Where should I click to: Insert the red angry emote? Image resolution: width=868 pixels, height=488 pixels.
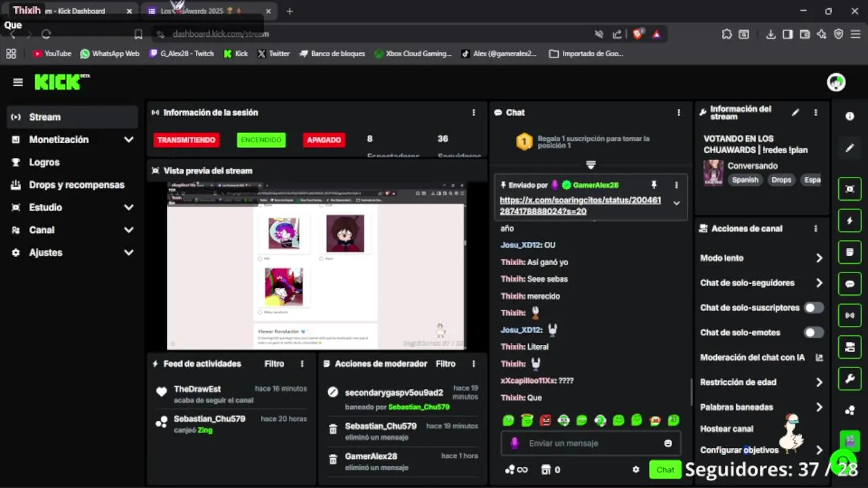[545, 420]
